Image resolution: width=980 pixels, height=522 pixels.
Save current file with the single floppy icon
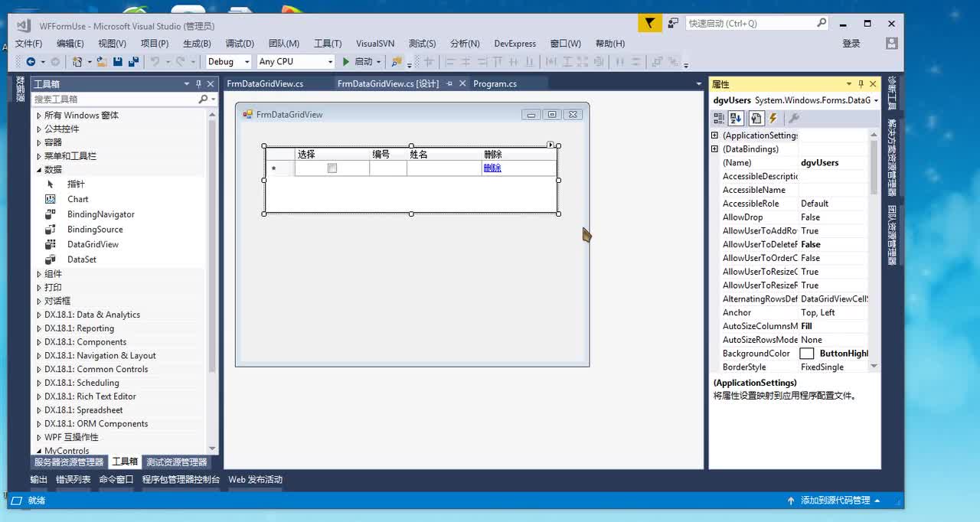point(118,61)
